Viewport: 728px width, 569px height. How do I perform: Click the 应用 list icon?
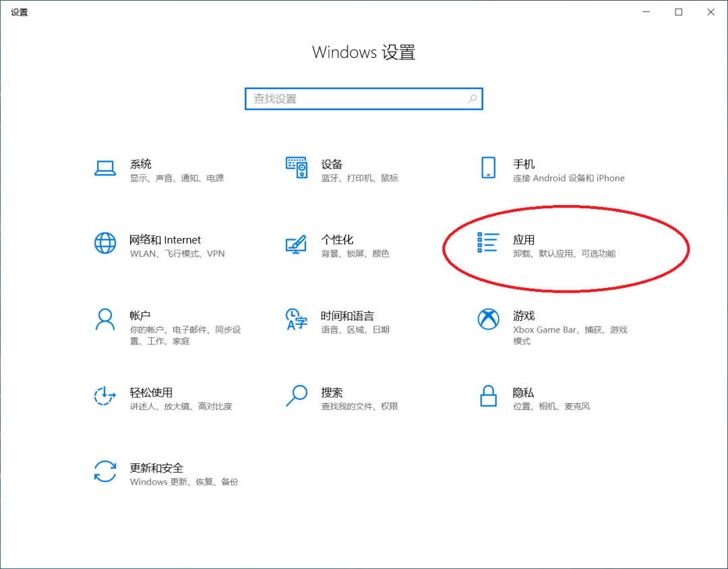(x=488, y=243)
